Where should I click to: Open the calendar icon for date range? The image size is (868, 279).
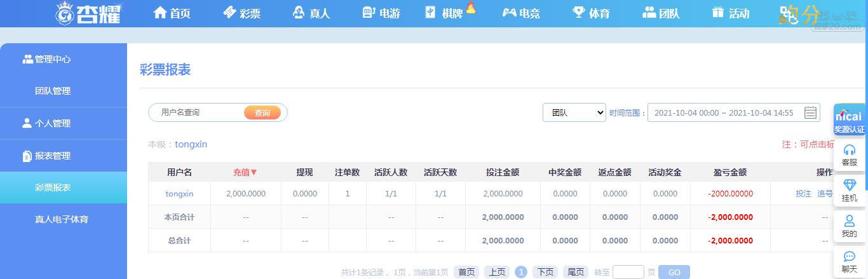point(810,112)
